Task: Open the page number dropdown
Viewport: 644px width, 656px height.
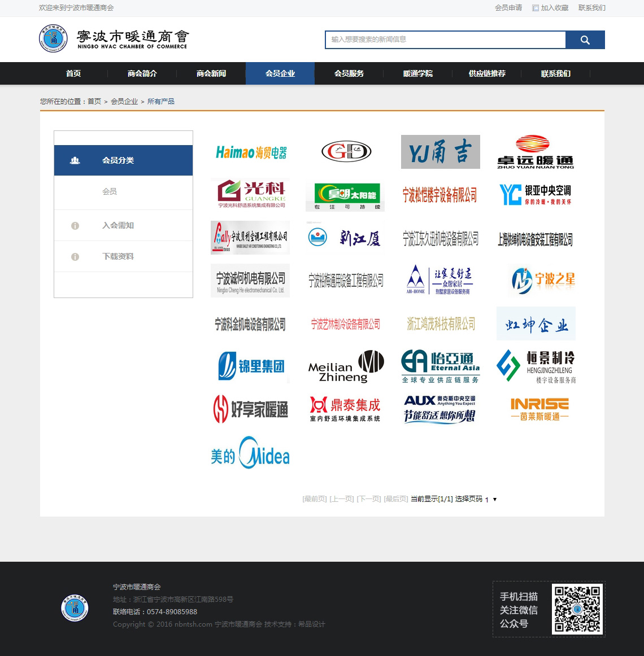Action: [491, 499]
